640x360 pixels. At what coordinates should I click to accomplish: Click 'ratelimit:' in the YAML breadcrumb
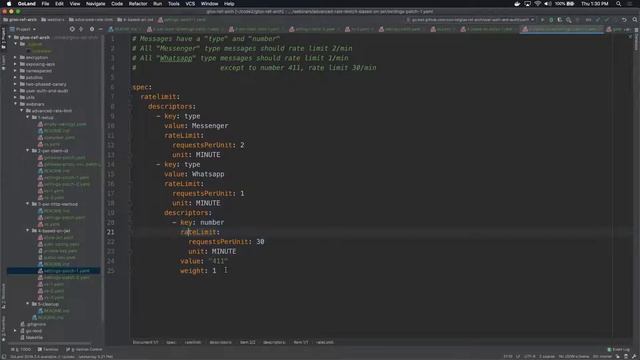click(x=193, y=342)
